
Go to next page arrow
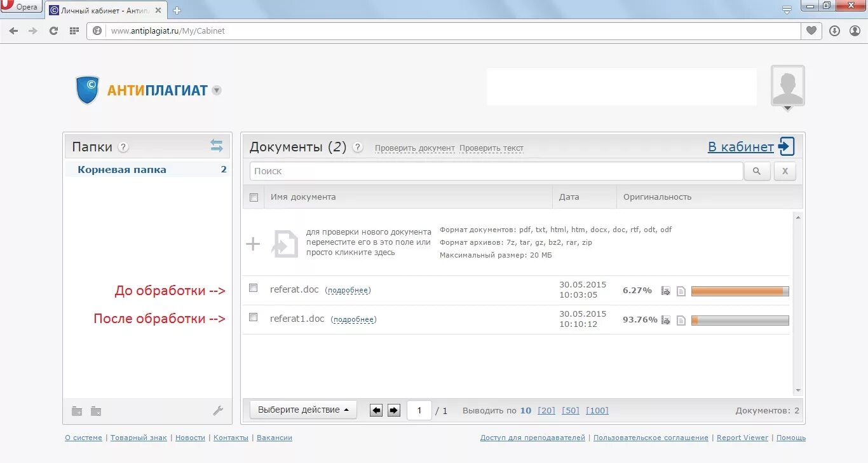[394, 410]
